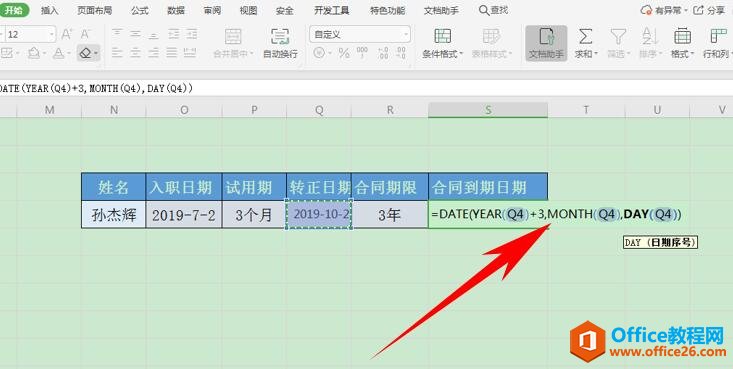This screenshot has width=733, height=369.
Task: Apply percent style format
Action: point(345,53)
